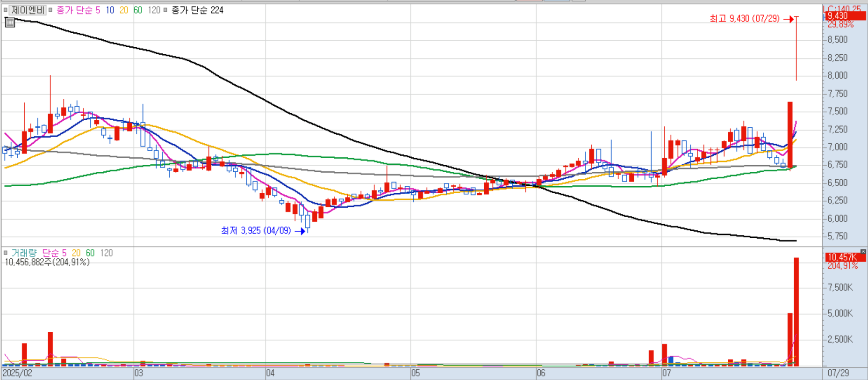Click the 8,500 price axis label
This screenshot has width=868, height=380.
[838, 40]
